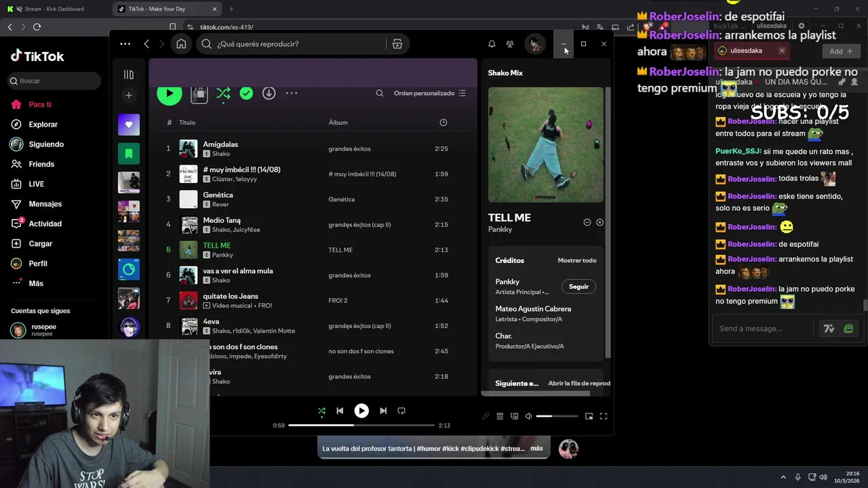Adjust the Spotify volume slider
Screen dimensions: 868x488
click(557, 416)
